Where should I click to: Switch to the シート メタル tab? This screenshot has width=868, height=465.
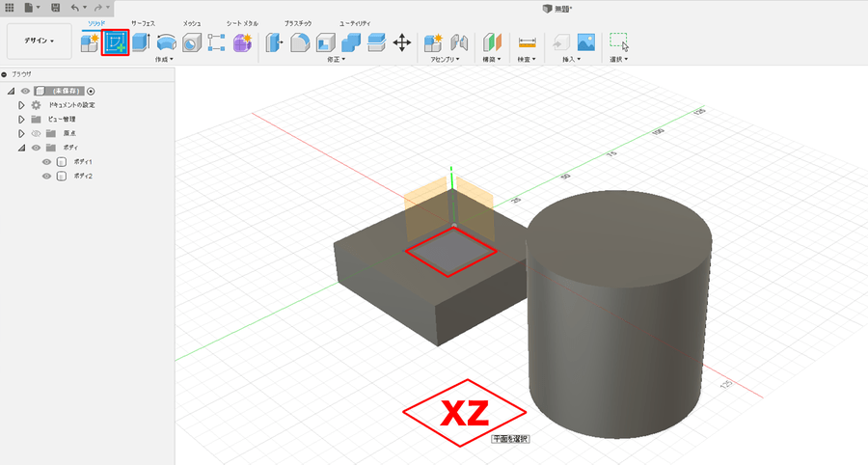242,23
